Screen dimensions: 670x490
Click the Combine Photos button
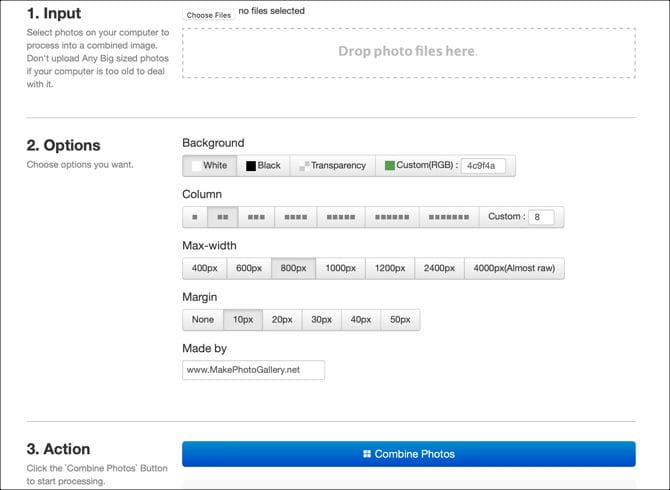[408, 454]
